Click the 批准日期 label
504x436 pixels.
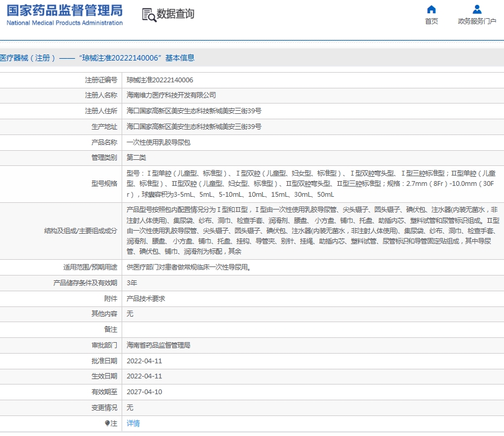[x=104, y=361]
